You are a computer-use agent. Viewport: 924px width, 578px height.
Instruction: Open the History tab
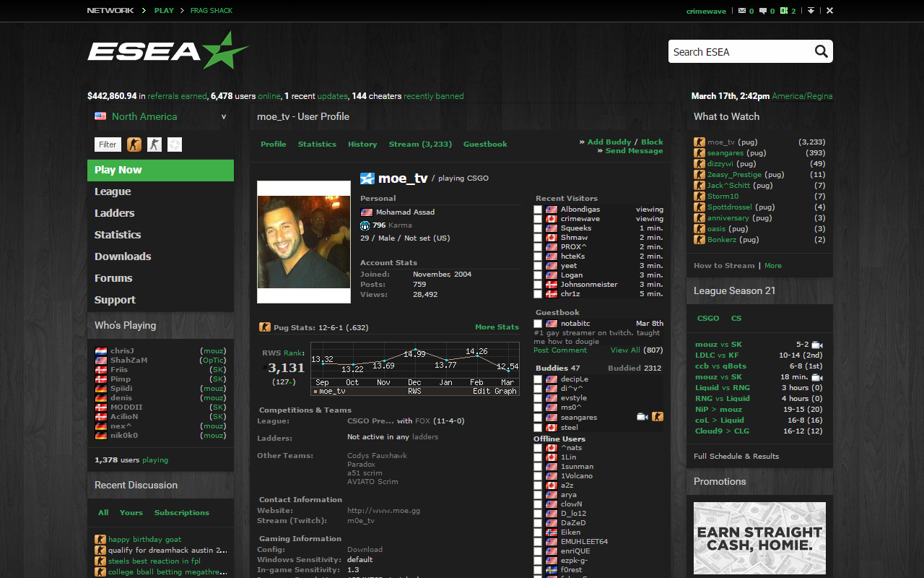click(x=362, y=144)
